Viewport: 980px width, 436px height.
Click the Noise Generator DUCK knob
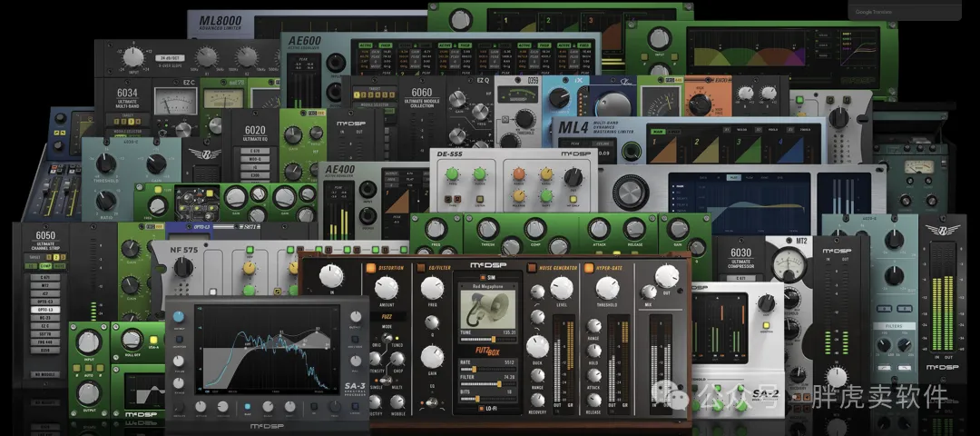point(537,347)
